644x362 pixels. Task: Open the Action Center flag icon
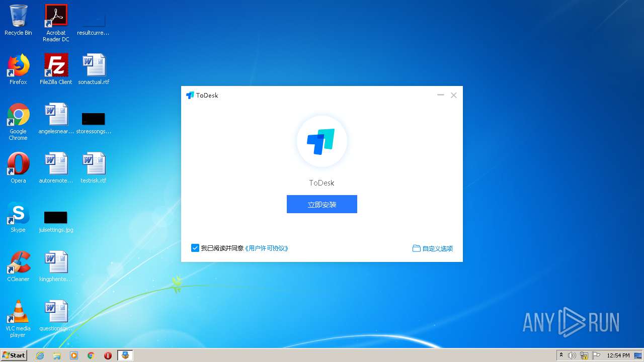(596, 355)
